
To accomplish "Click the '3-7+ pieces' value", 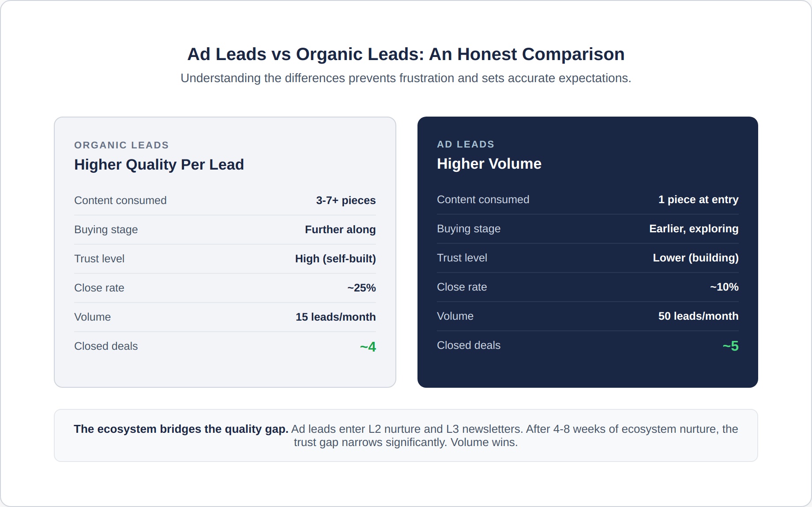I will pos(346,201).
